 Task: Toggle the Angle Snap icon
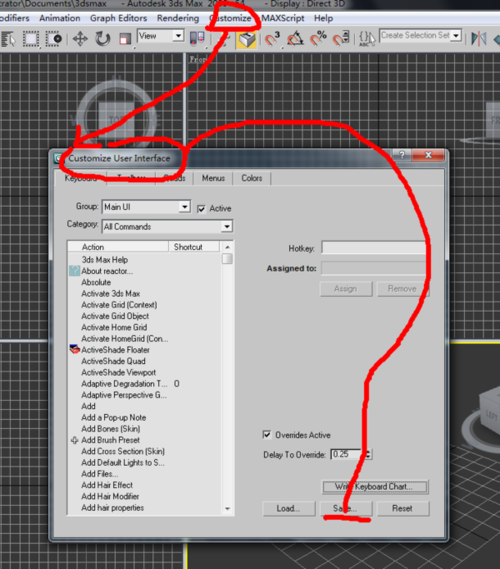295,39
